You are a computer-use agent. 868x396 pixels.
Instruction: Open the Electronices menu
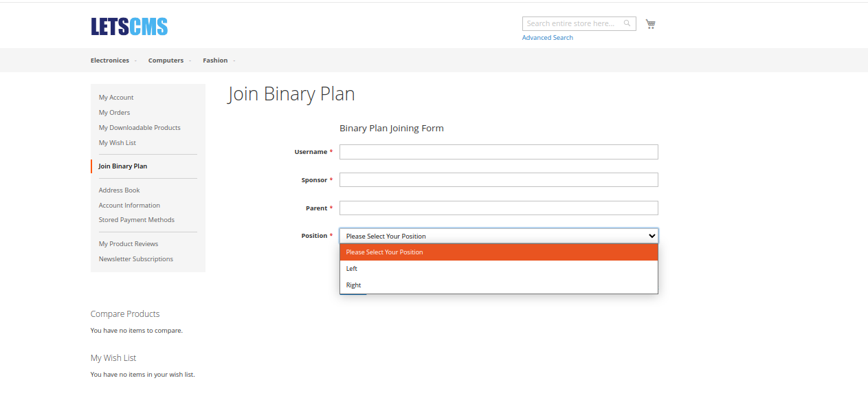(110, 60)
